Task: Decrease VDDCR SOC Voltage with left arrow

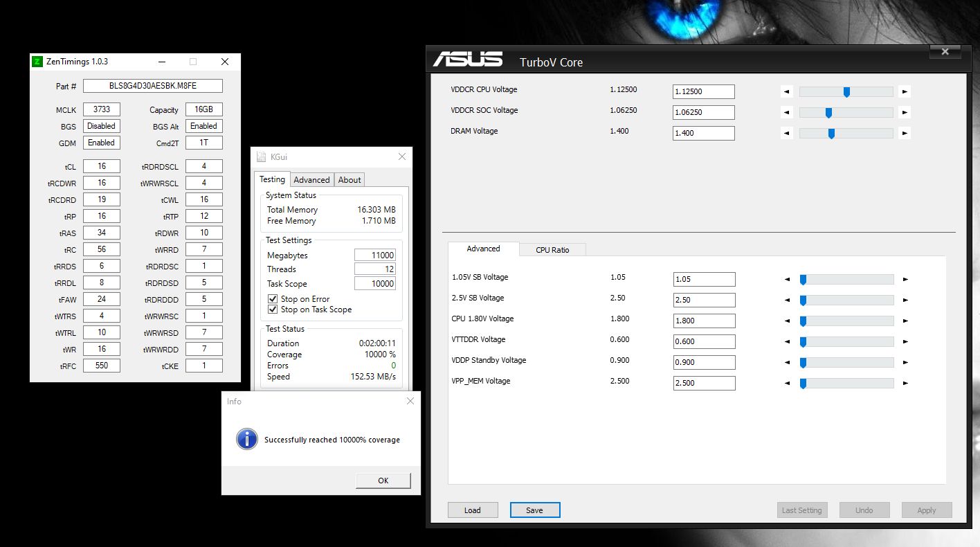Action: tap(787, 112)
